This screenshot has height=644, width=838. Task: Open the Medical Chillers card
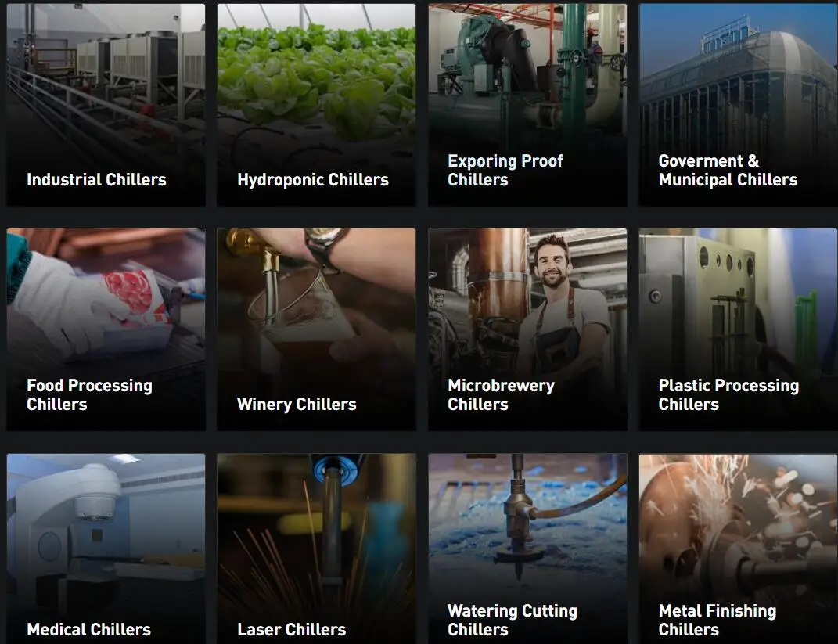click(x=106, y=549)
